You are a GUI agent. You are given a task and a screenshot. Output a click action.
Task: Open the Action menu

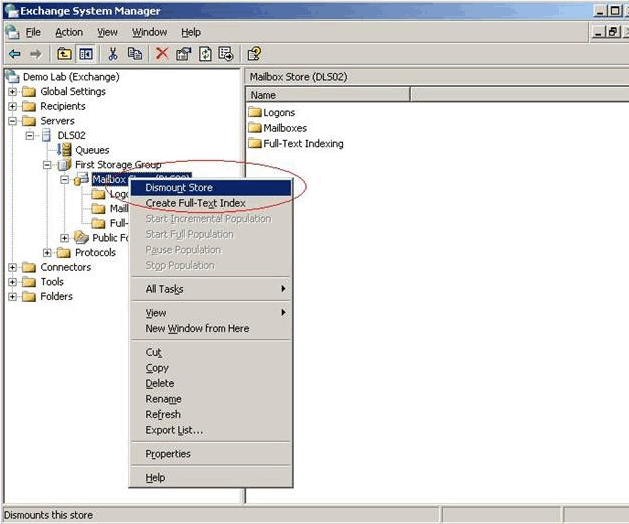click(69, 32)
